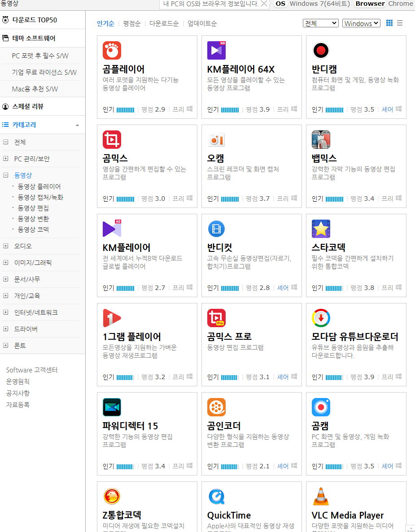Viewport: 415px width, 532px height.
Task: Open the 반디캠 red record icon
Action: coord(321,51)
